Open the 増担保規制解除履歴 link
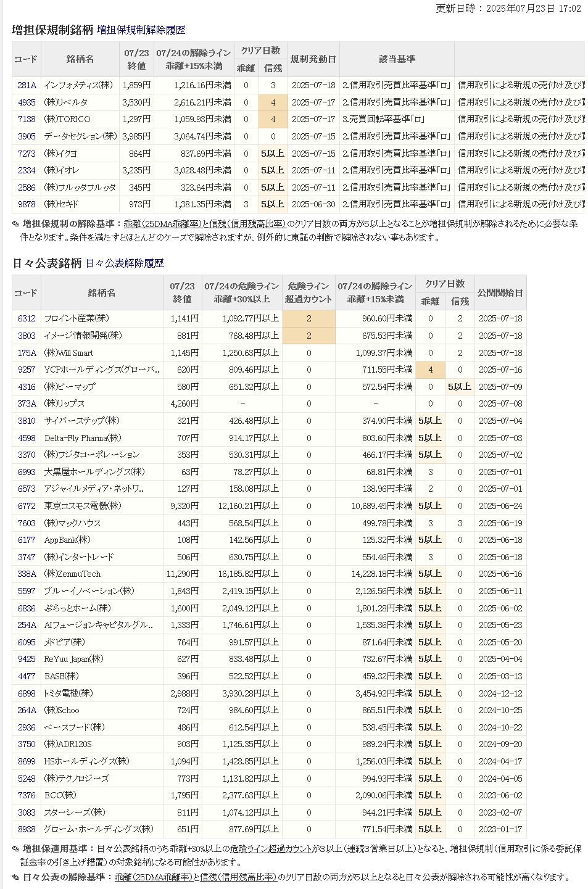588x889 pixels. point(141,30)
